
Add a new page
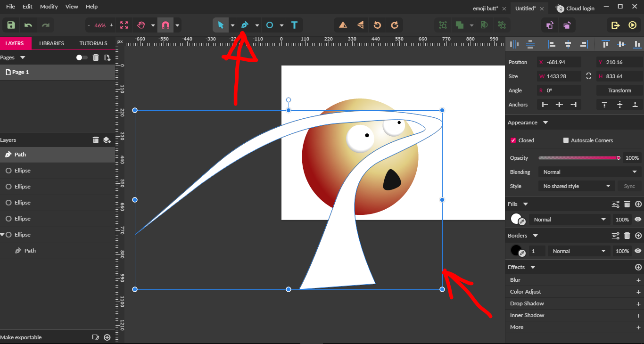[x=107, y=57]
